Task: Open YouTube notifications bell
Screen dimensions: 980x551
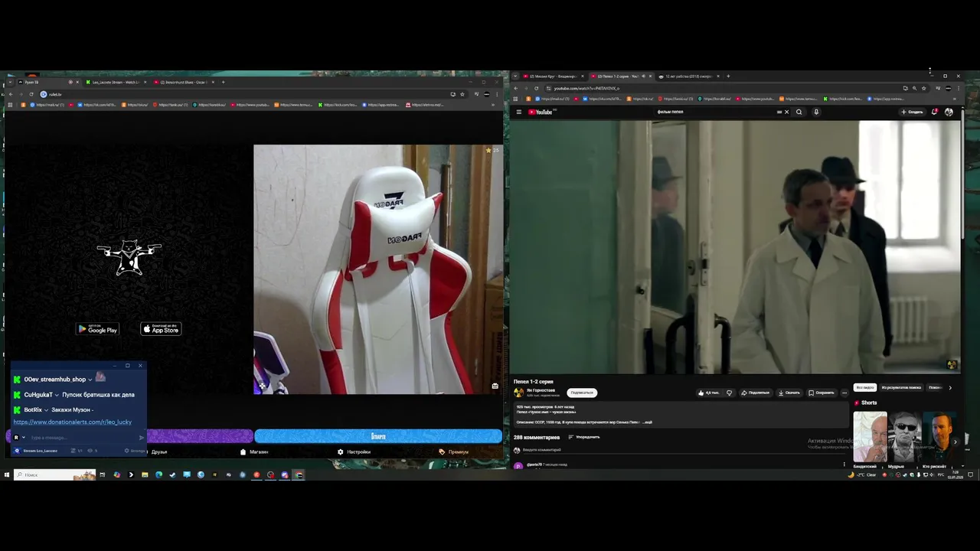Action: [x=935, y=112]
